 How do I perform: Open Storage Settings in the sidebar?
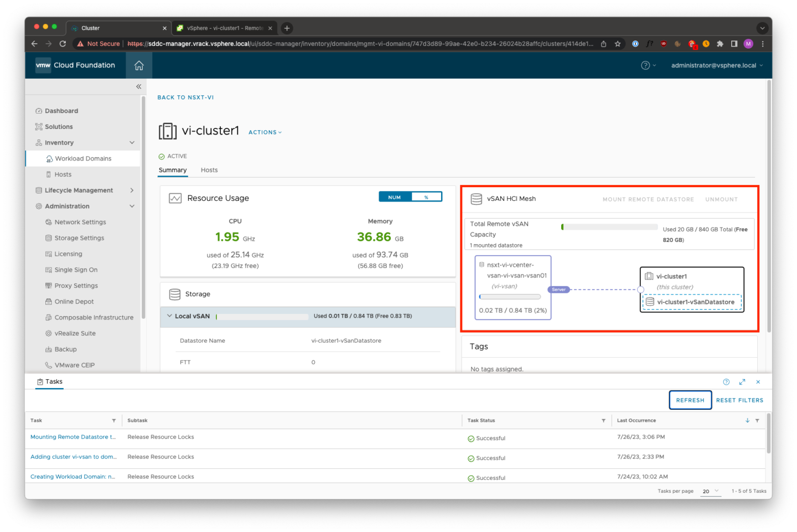pyautogui.click(x=79, y=237)
